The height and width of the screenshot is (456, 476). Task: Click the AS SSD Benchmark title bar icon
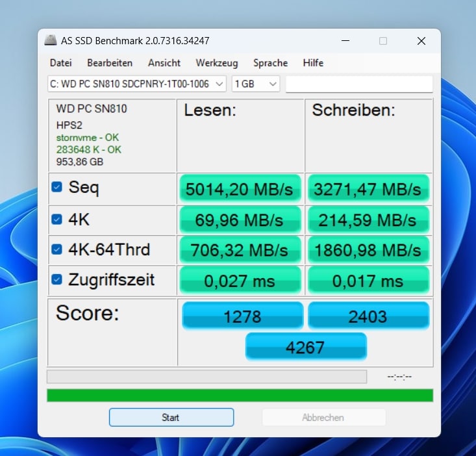[x=51, y=41]
